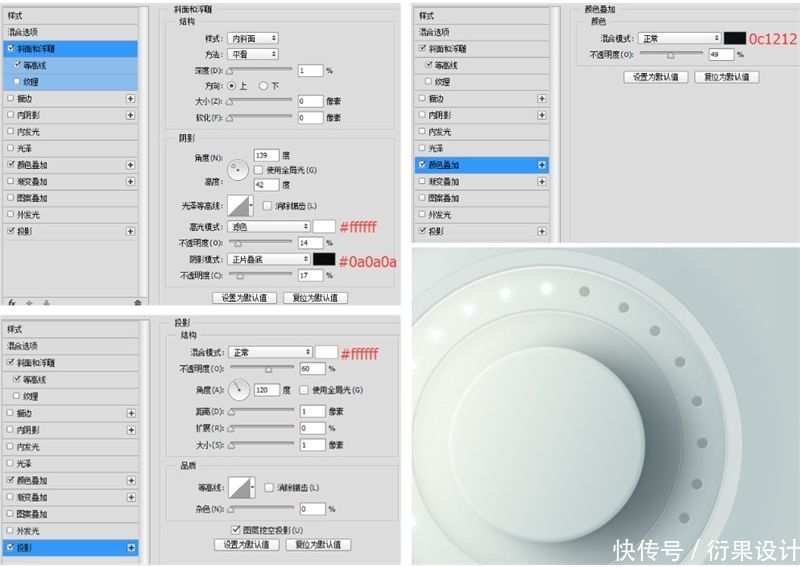
Task: Open the 光泽等高线 contour thumbnail
Action: click(240, 206)
